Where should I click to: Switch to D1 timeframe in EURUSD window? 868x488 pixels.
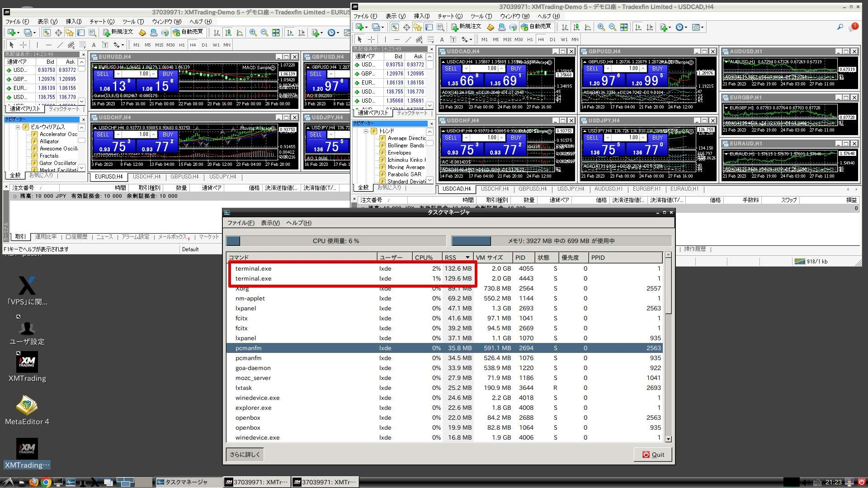click(x=204, y=45)
